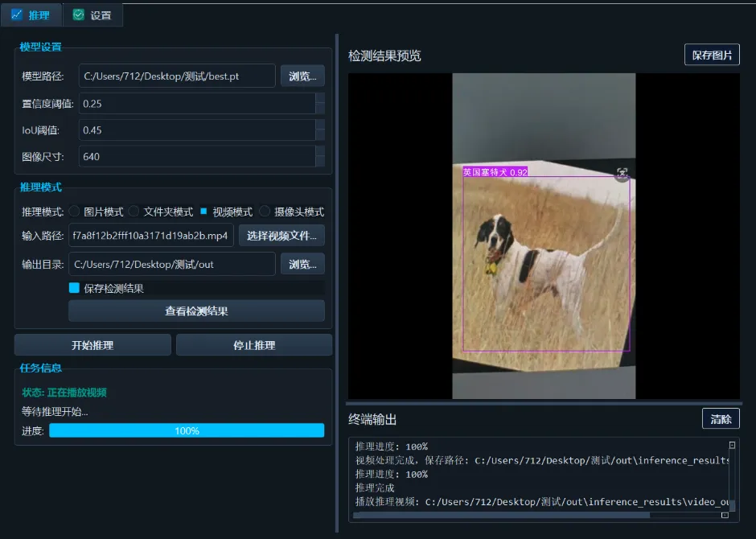
Task: Open the 设置 tab
Action: point(92,15)
